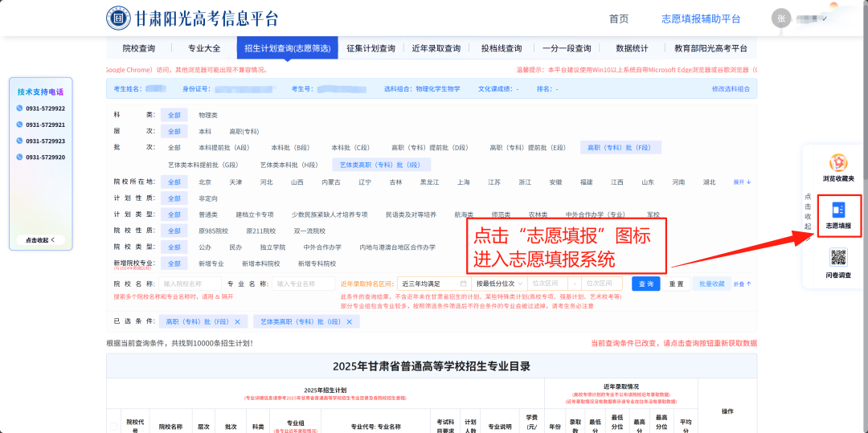Focus the 输入院校名称 input field
This screenshot has height=433, width=868.
[x=190, y=284]
